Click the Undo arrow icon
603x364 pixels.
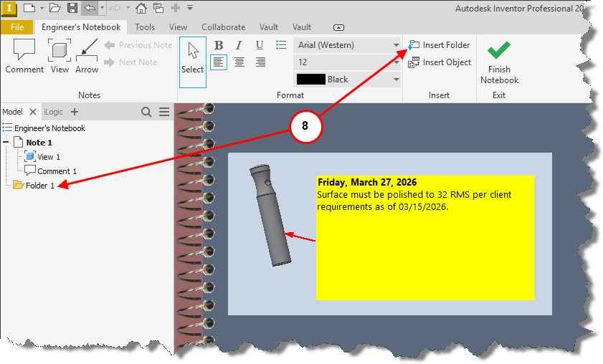89,8
